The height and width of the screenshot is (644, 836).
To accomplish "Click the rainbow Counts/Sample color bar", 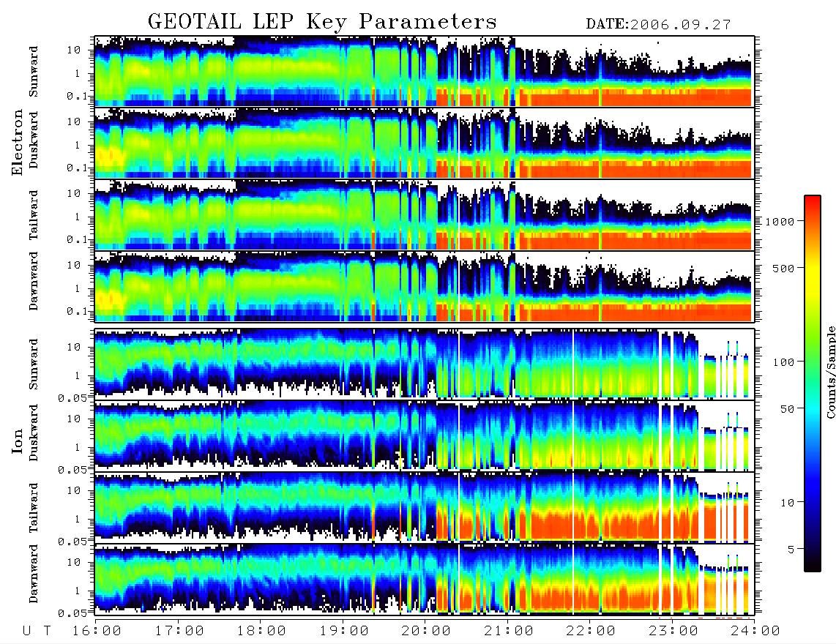I will click(x=813, y=383).
